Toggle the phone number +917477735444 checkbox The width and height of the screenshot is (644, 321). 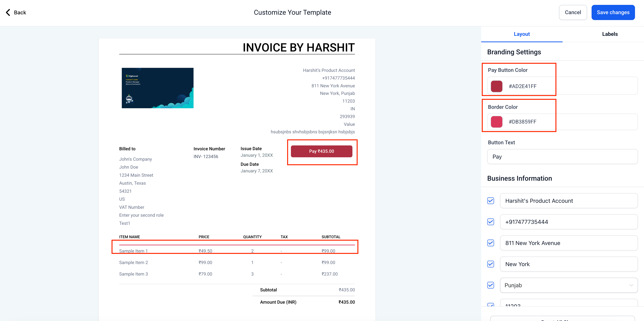coord(490,222)
